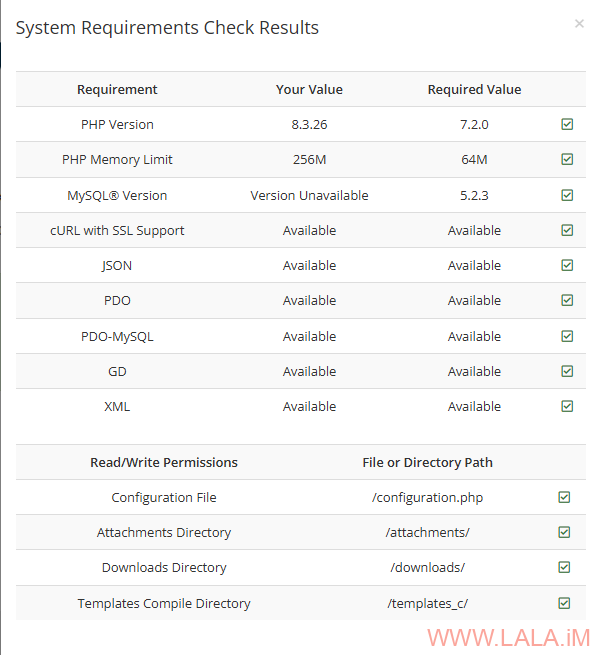Click the cURL with SSL Support check icon
The width and height of the screenshot is (601, 655).
click(x=567, y=230)
